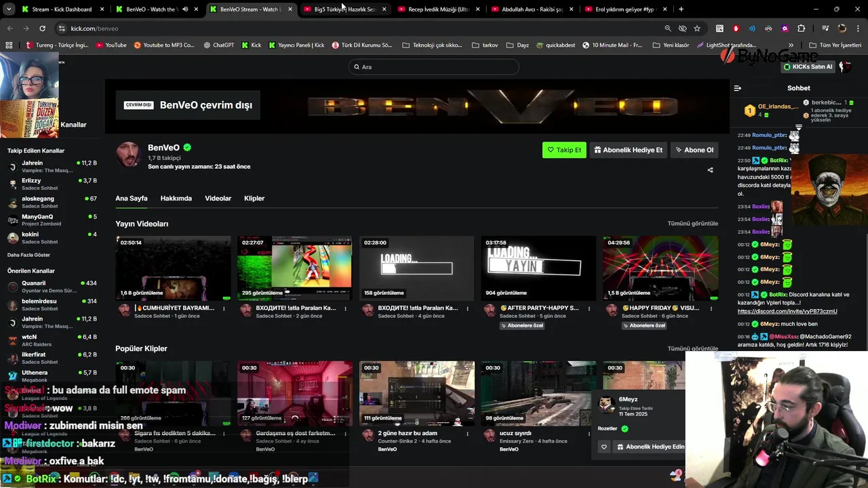Open a new browser tab with plus
Image resolution: width=868 pixels, height=488 pixels.
pyautogui.click(x=681, y=9)
